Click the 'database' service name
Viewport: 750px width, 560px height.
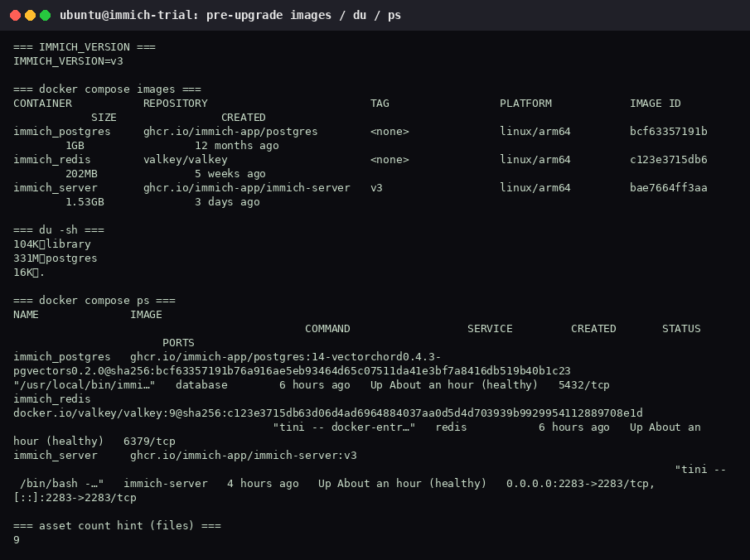(201, 385)
